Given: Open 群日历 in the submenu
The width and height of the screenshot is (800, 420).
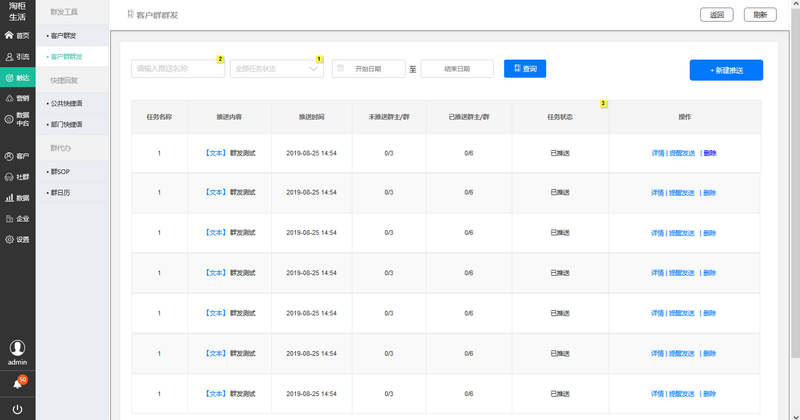Looking at the screenshot, I should pyautogui.click(x=72, y=193).
